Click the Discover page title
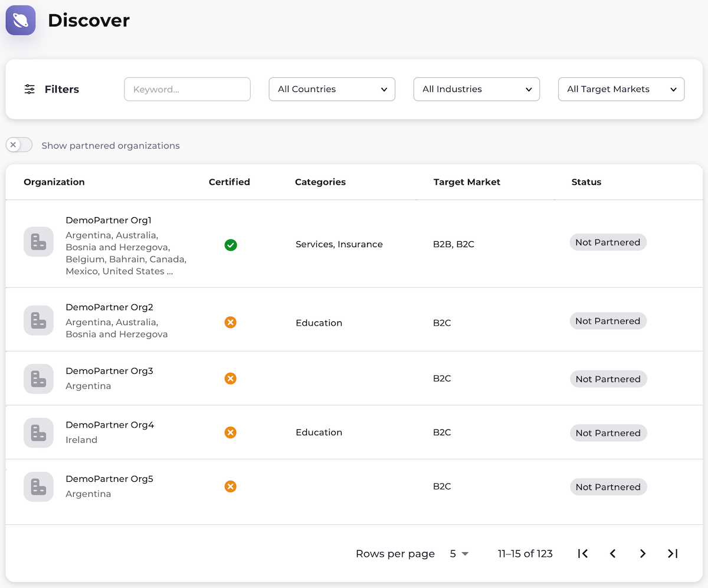The width and height of the screenshot is (708, 588). click(x=88, y=20)
